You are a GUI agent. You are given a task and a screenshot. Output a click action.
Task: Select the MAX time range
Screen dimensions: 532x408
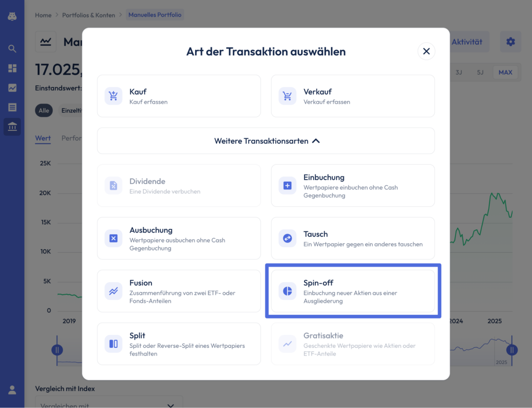(x=505, y=72)
